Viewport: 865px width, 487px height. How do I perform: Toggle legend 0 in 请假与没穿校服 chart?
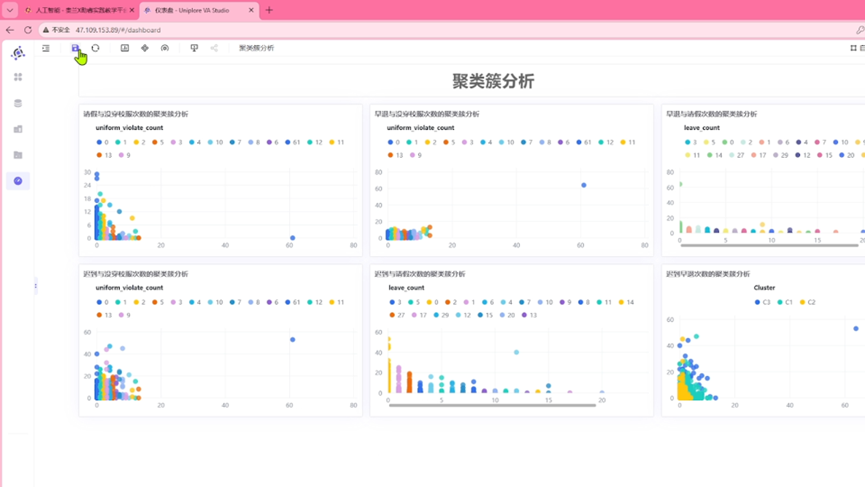point(102,142)
